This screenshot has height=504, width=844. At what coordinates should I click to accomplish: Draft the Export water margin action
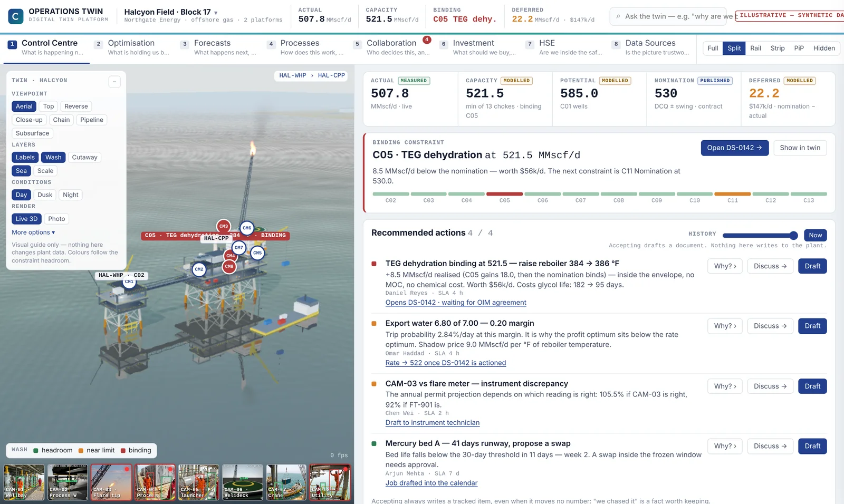pos(812,326)
